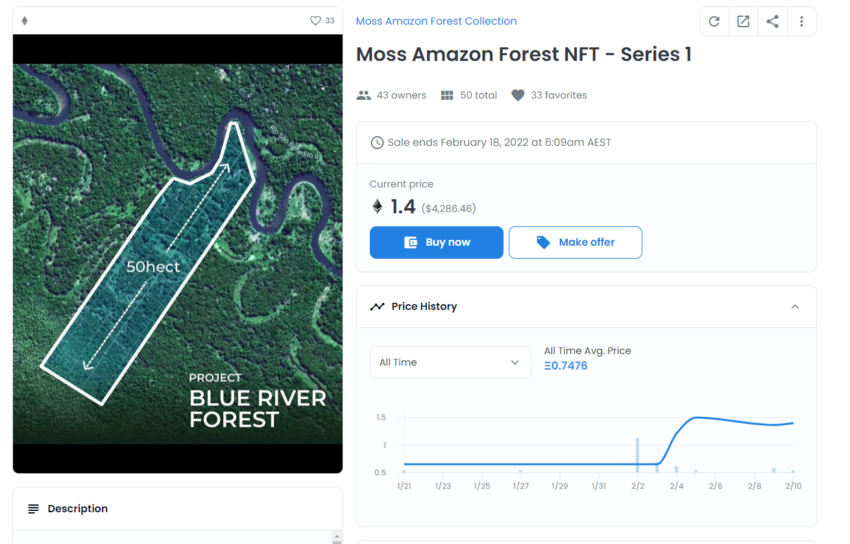Screen dimensions: 850x544
Task: Open the All Time range dropdown
Action: pos(450,362)
